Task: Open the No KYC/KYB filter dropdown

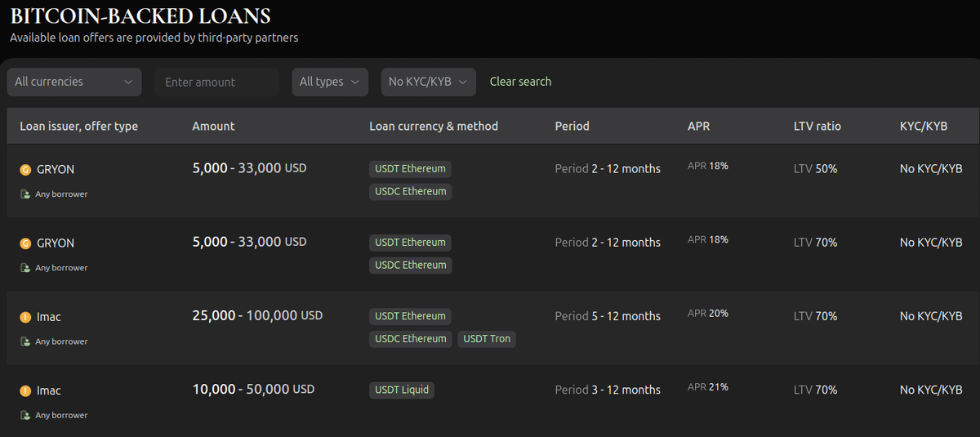Action: pyautogui.click(x=428, y=82)
